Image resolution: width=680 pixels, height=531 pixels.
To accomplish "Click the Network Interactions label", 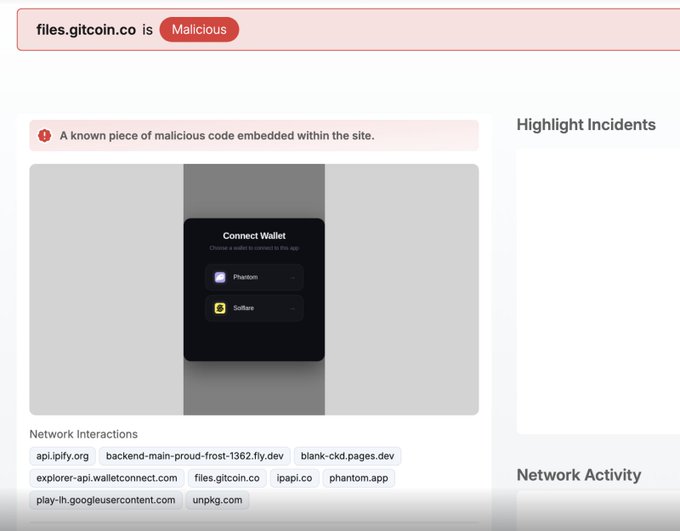I will (84, 434).
